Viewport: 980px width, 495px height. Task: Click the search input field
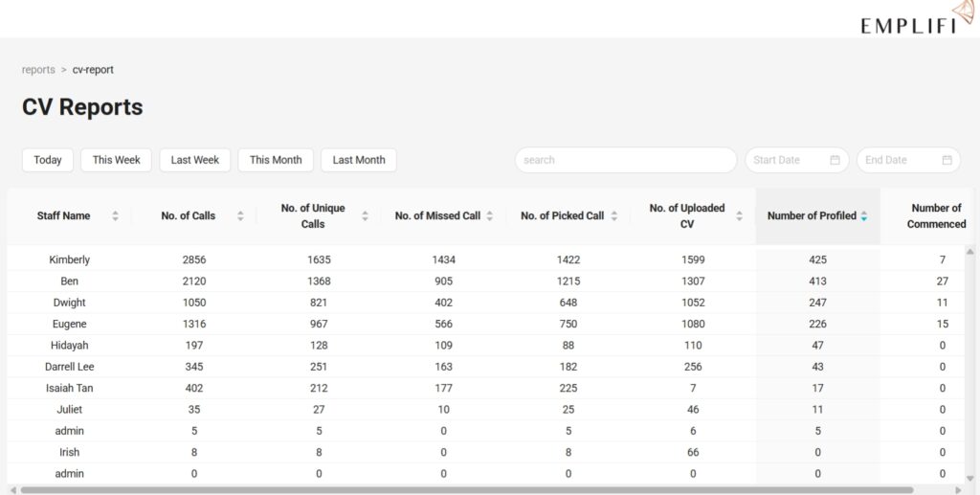tap(625, 160)
